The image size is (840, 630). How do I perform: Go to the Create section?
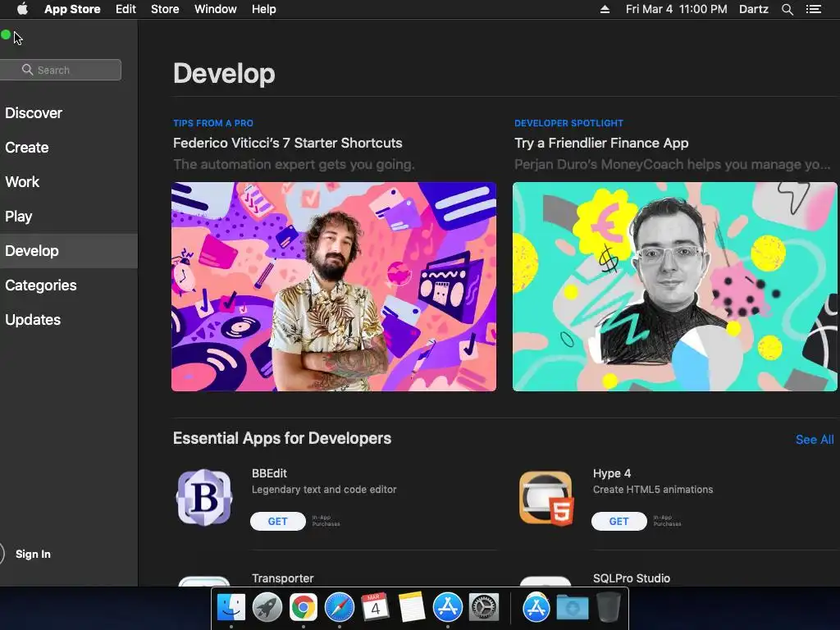pyautogui.click(x=27, y=148)
